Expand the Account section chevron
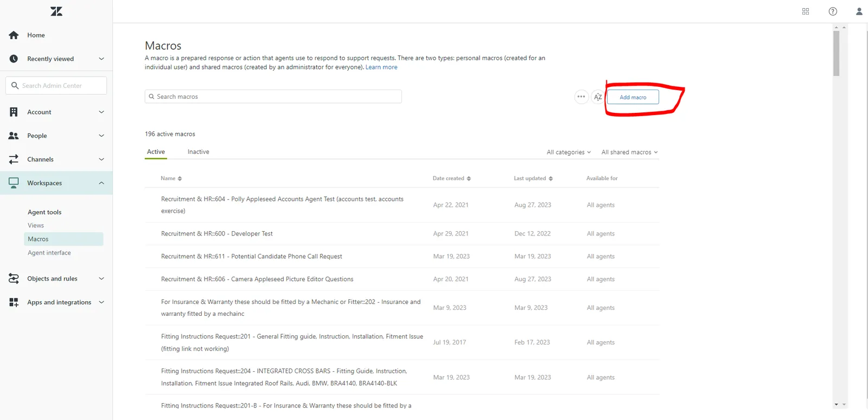The image size is (868, 420). click(x=101, y=112)
